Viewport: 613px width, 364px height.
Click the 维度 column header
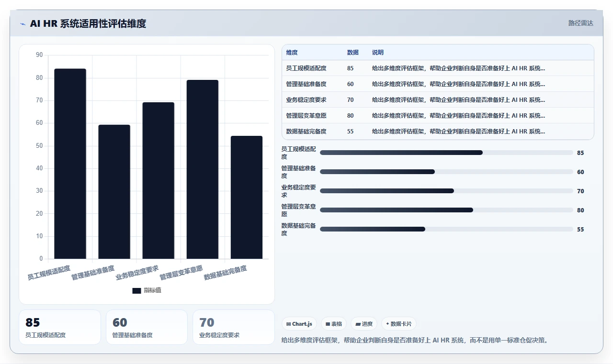click(x=292, y=53)
